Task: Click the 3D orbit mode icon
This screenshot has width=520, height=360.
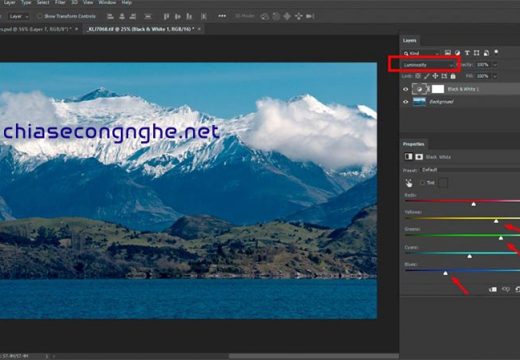Action: pyautogui.click(x=265, y=16)
